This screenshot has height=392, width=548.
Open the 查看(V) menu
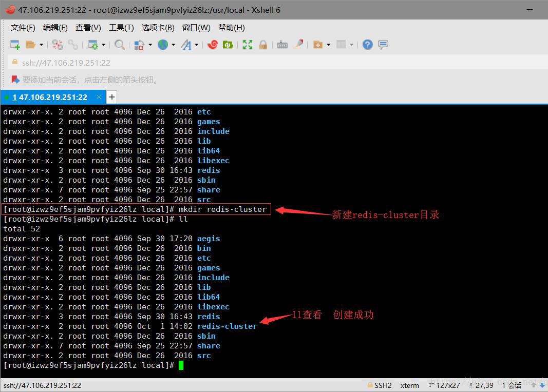[x=88, y=28]
